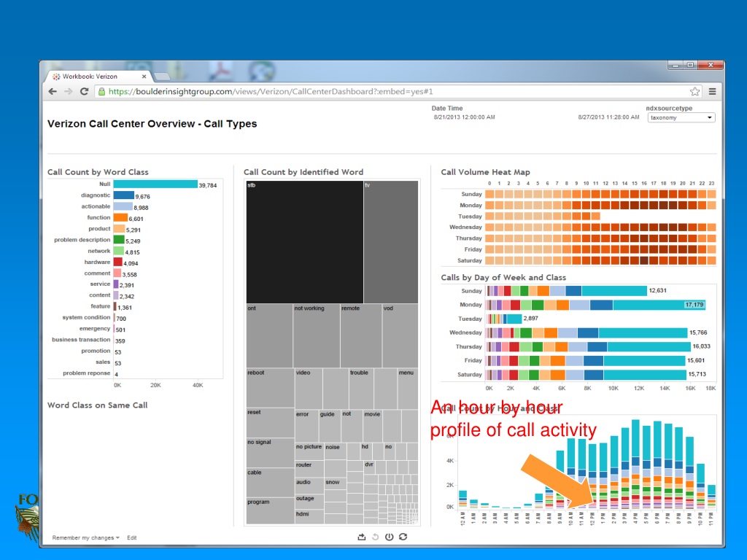Refresh dashboard data with the circular arrows icon
The width and height of the screenshot is (747, 560).
click(403, 537)
